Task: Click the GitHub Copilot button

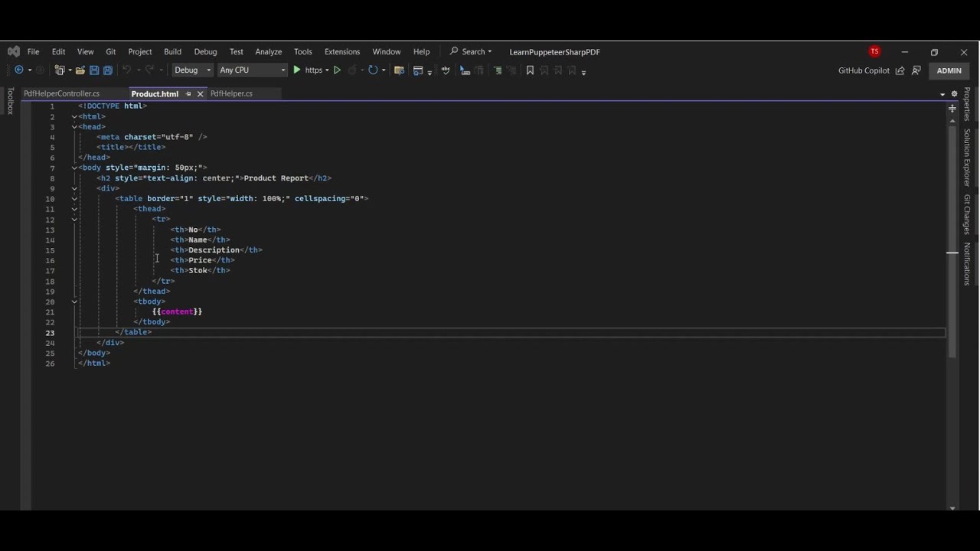Action: tap(864, 70)
